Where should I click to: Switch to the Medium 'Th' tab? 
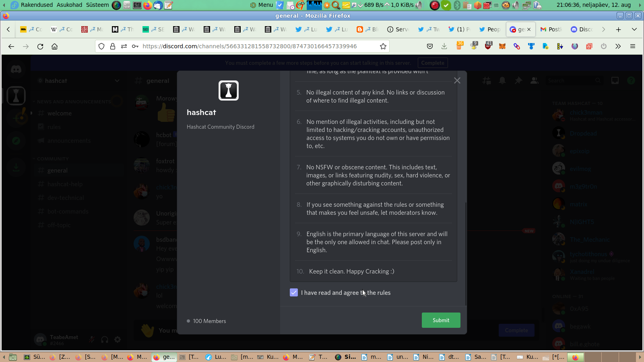click(123, 29)
